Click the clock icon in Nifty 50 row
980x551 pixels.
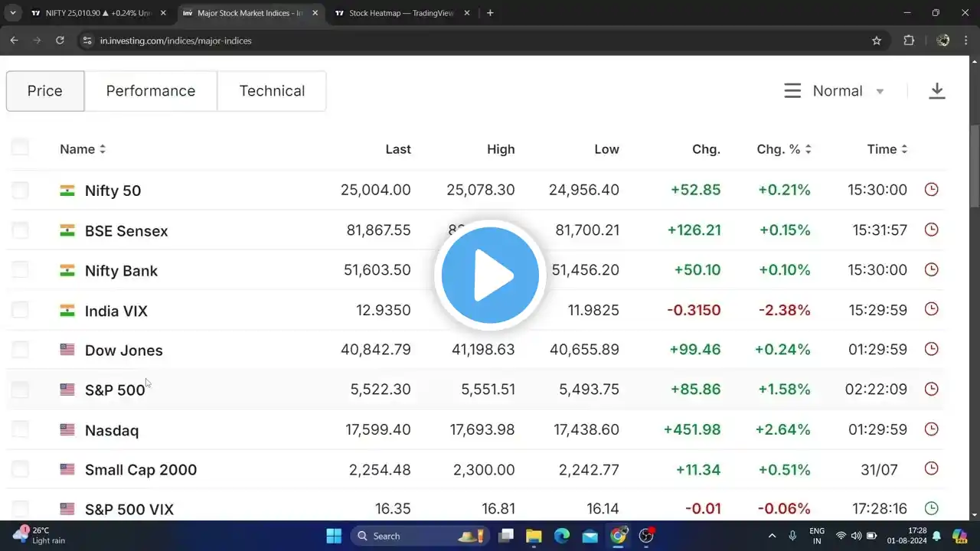(931, 189)
